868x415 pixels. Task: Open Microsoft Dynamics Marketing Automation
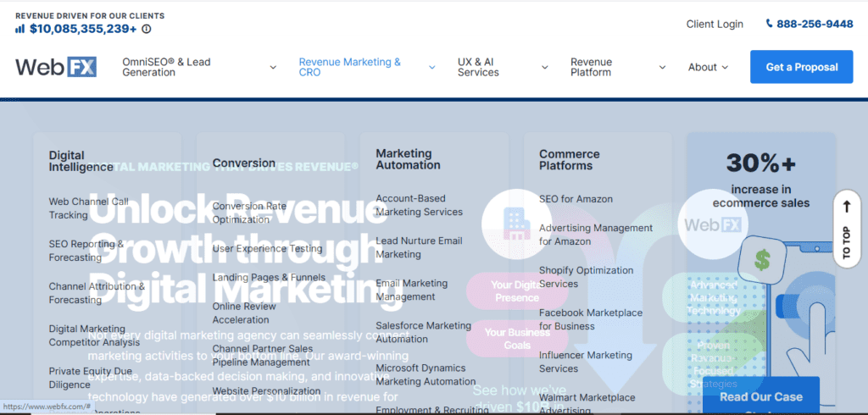pyautogui.click(x=426, y=374)
